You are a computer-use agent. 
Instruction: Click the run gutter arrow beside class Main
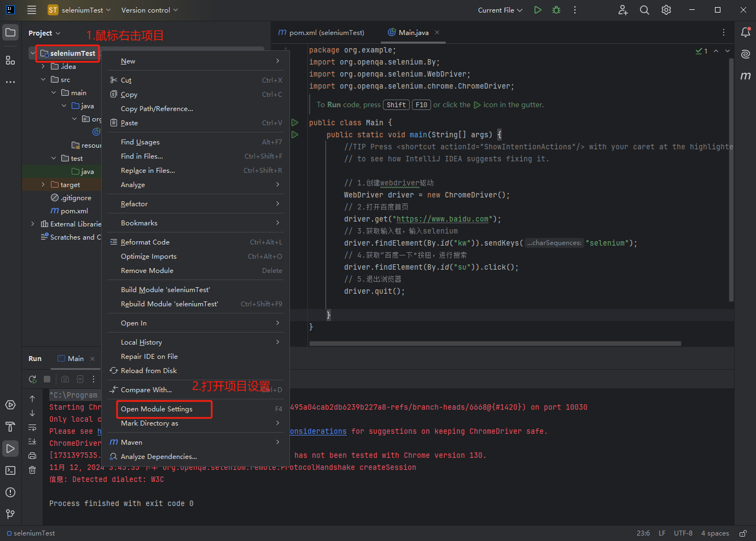click(x=295, y=123)
